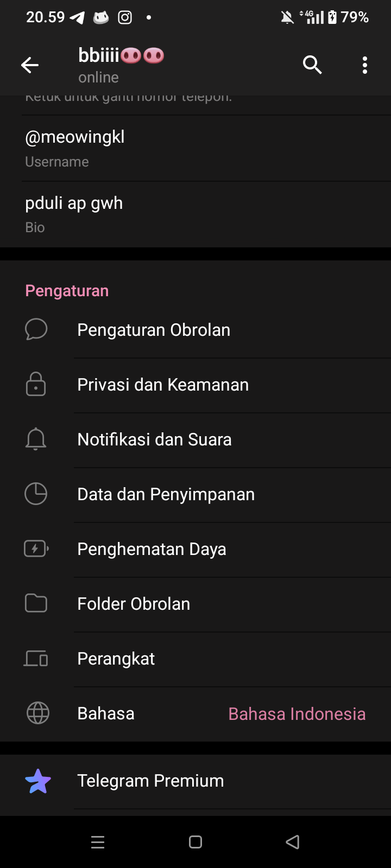Tap the battery icon for Penghematan Daya
Viewport: 391px width, 868px height.
pyautogui.click(x=36, y=548)
